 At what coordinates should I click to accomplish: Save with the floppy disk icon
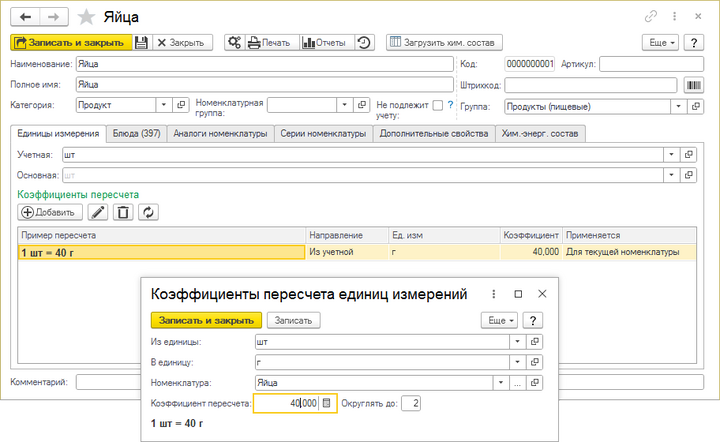tap(141, 43)
